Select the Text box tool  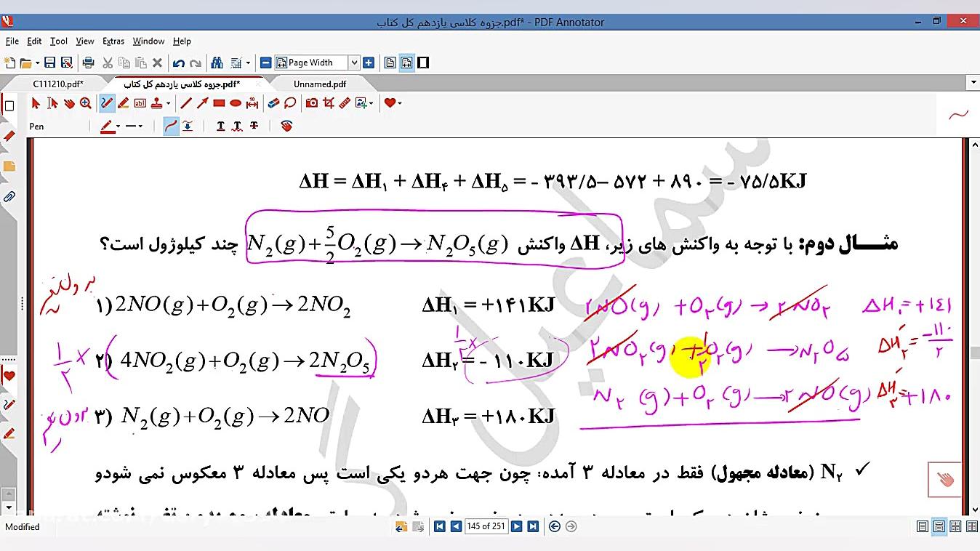click(140, 103)
